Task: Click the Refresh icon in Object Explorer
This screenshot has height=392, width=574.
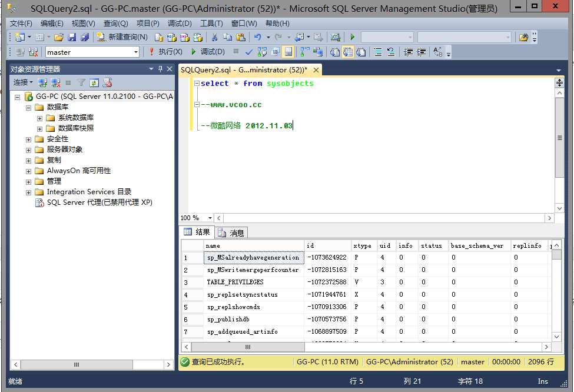Action: pos(94,83)
